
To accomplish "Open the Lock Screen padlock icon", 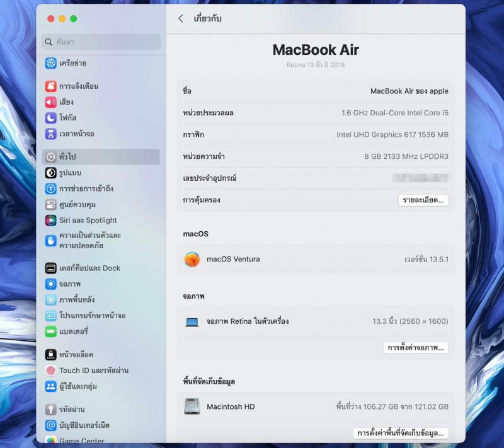I will (x=51, y=355).
